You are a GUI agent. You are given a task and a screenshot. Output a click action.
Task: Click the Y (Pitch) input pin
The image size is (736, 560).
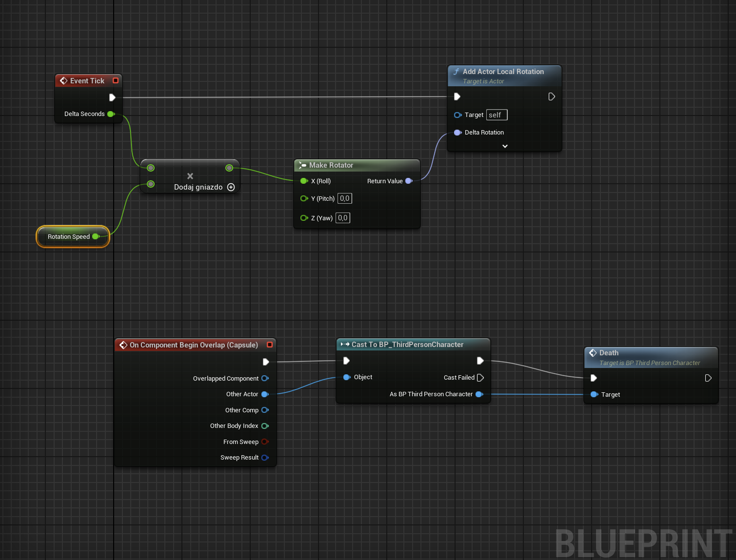point(304,199)
